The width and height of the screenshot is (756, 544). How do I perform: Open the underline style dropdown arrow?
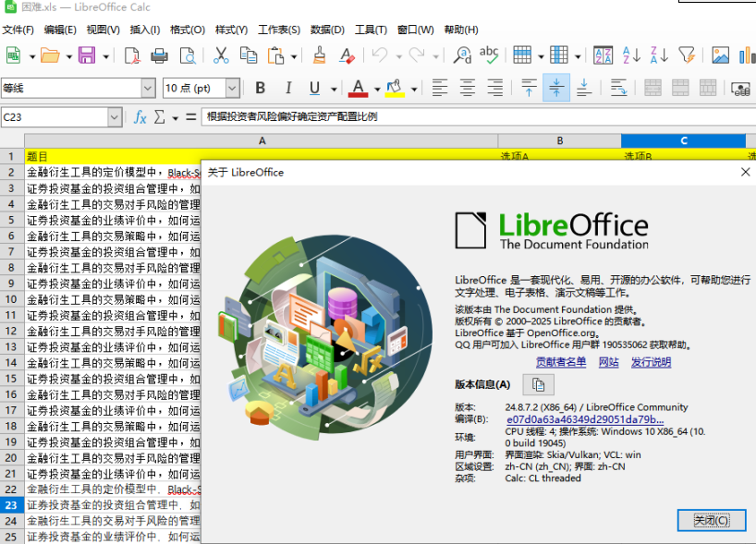[x=334, y=90]
